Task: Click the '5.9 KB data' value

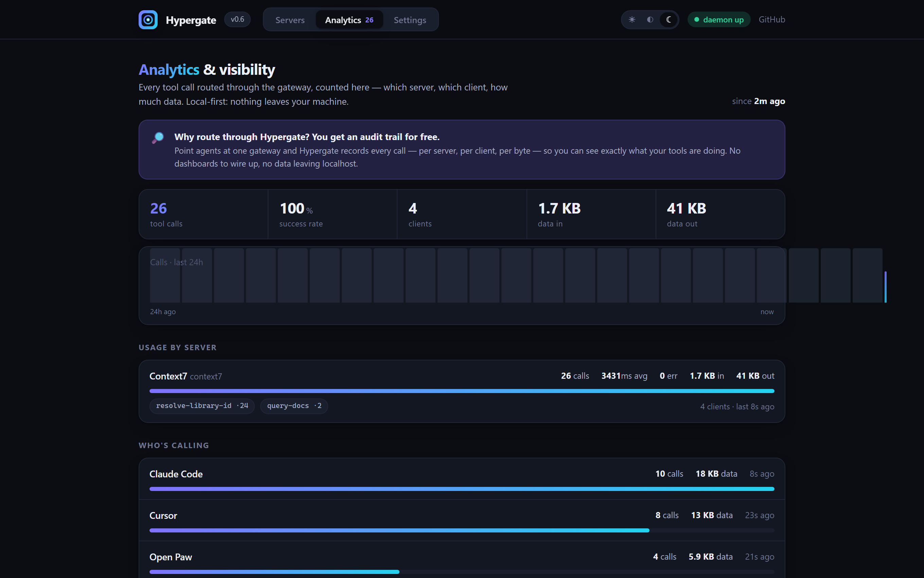Action: coord(711,557)
